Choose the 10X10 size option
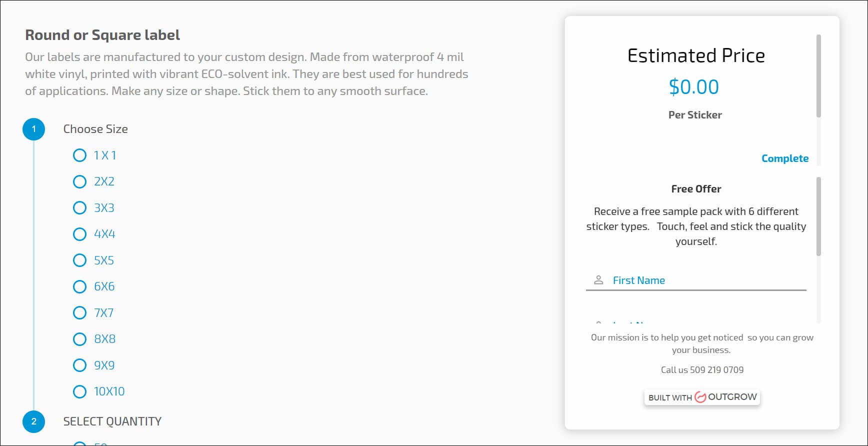The width and height of the screenshot is (868, 446). [x=80, y=391]
